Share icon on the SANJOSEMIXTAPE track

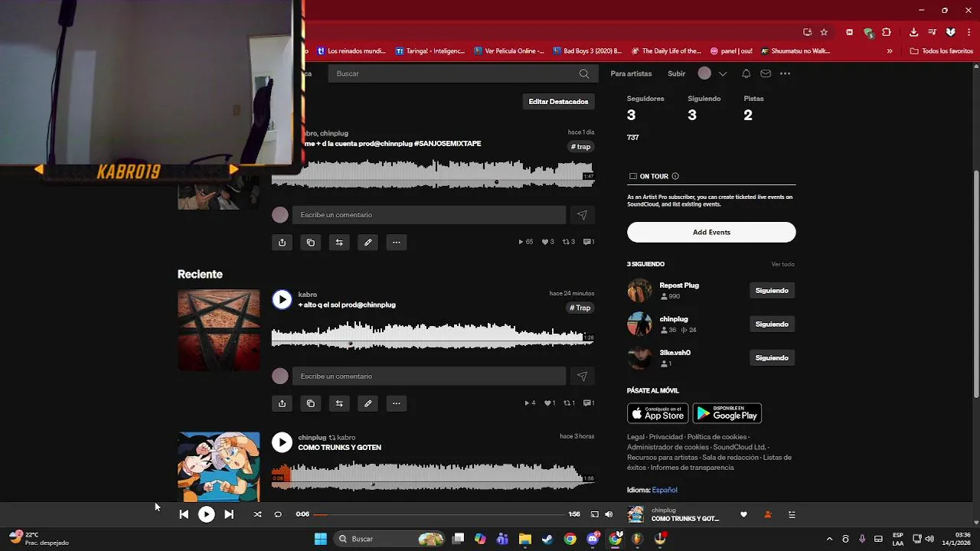[282, 242]
